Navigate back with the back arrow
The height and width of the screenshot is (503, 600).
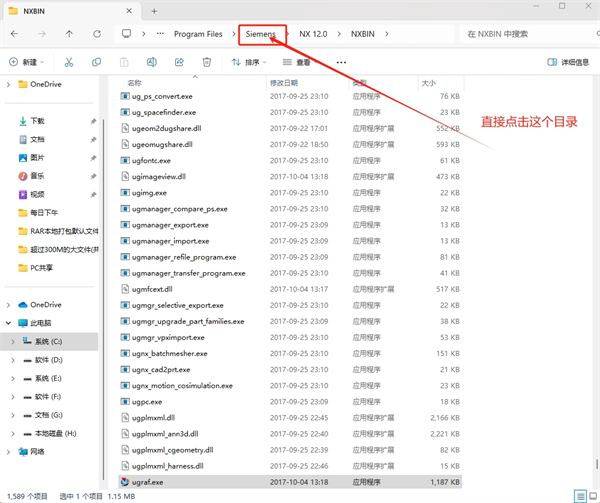click(x=14, y=34)
